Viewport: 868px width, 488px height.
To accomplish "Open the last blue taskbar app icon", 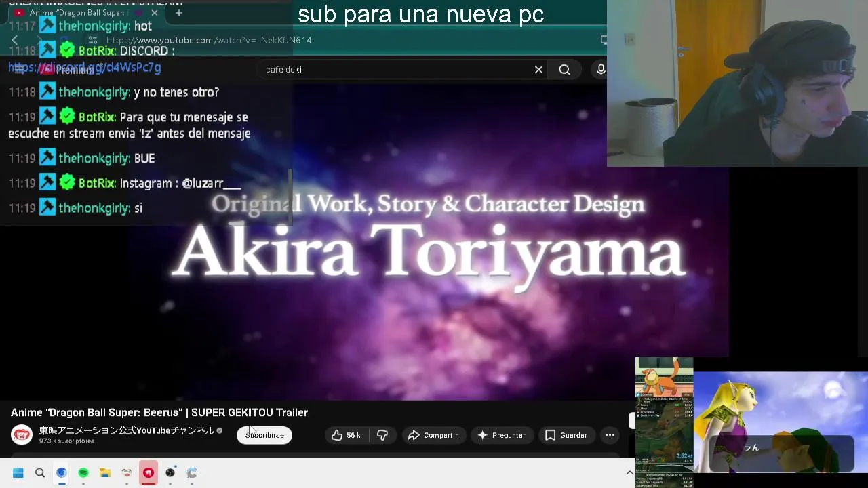I will click(192, 473).
